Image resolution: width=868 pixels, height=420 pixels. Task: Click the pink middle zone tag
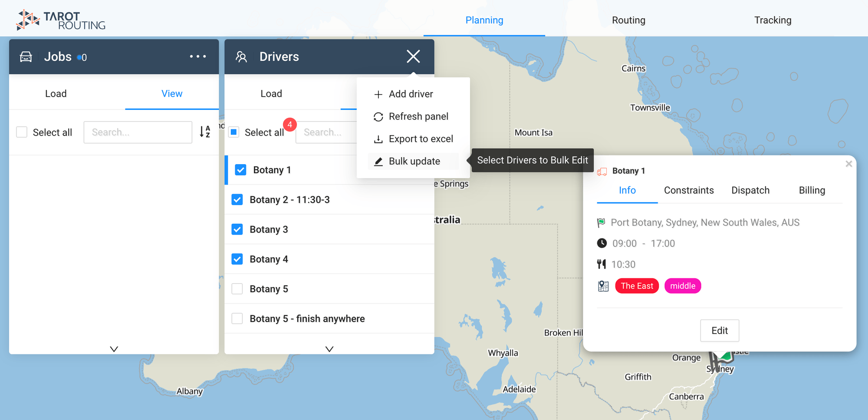coord(683,286)
